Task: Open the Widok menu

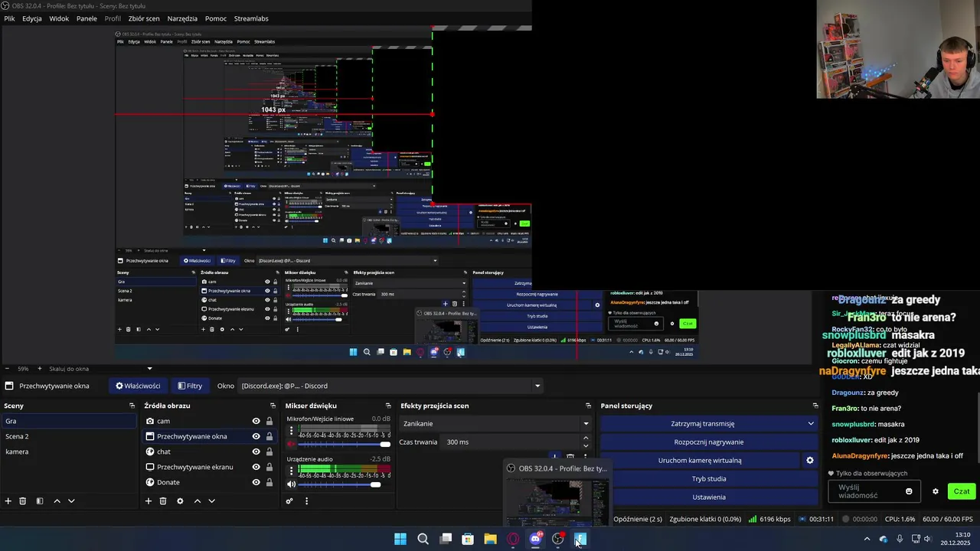Action: click(x=59, y=18)
